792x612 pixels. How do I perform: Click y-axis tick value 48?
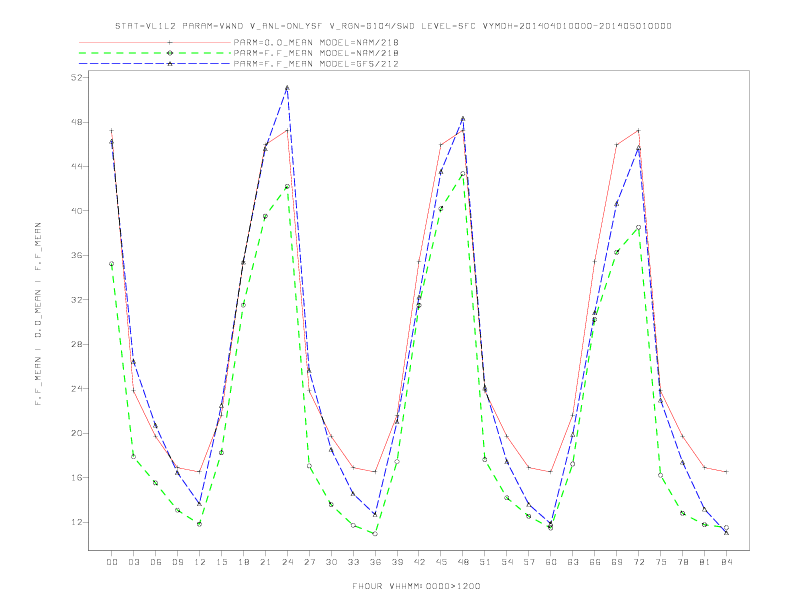(77, 122)
